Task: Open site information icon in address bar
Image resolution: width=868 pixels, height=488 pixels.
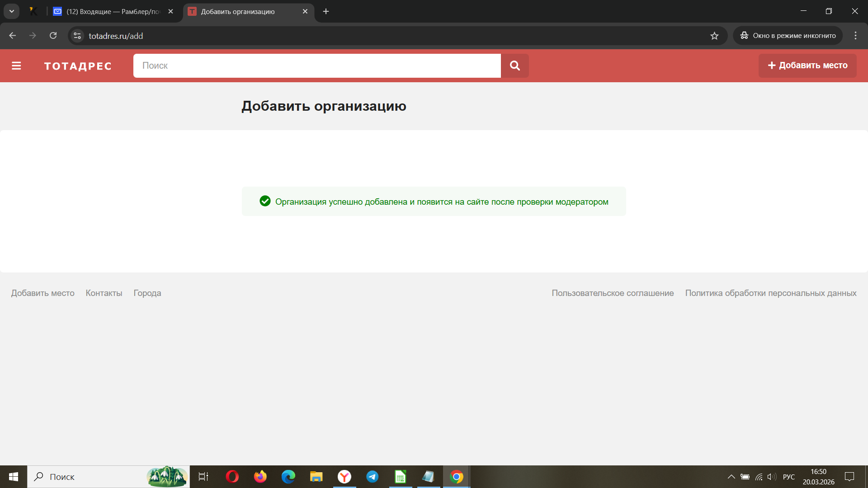Action: [x=77, y=36]
